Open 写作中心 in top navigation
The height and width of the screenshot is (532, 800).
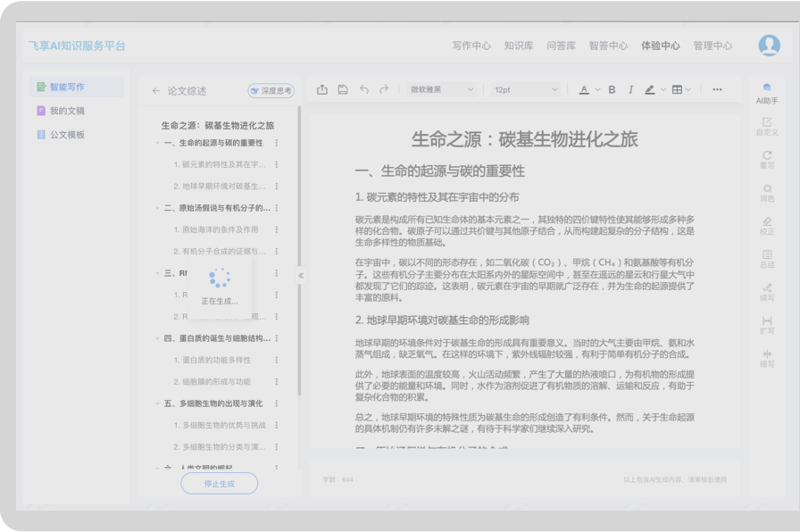[x=471, y=46]
